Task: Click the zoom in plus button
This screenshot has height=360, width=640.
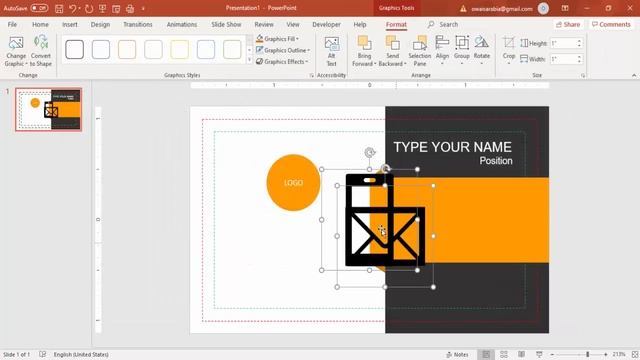Action: (606, 355)
